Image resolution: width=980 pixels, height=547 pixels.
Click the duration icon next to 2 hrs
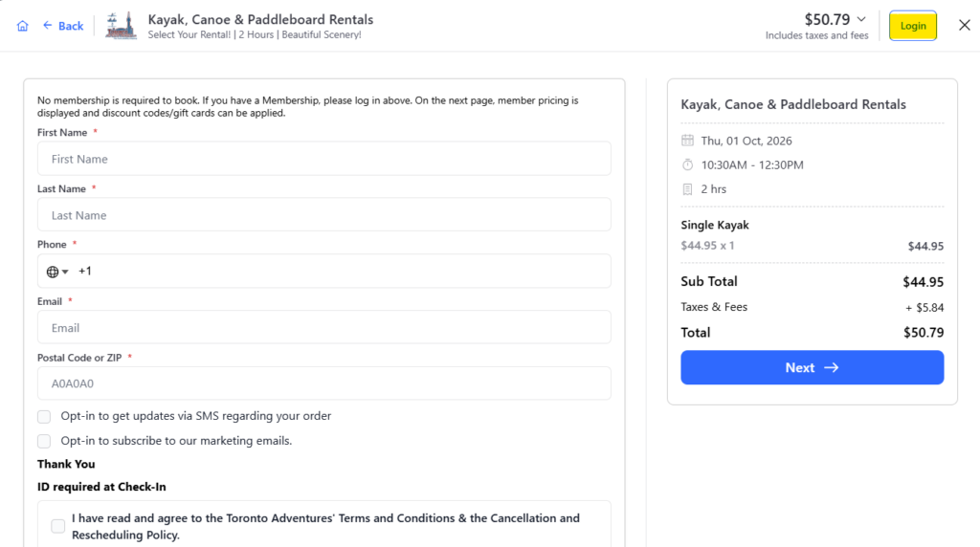[x=687, y=189]
